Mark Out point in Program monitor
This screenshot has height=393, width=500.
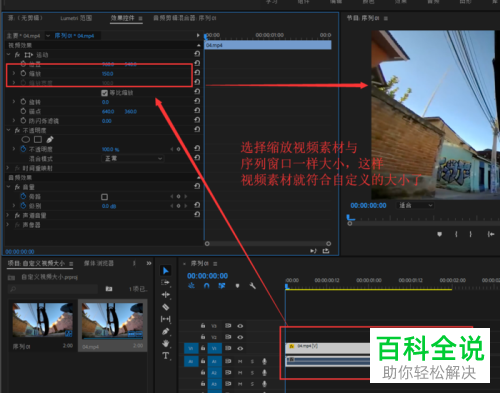[471, 234]
